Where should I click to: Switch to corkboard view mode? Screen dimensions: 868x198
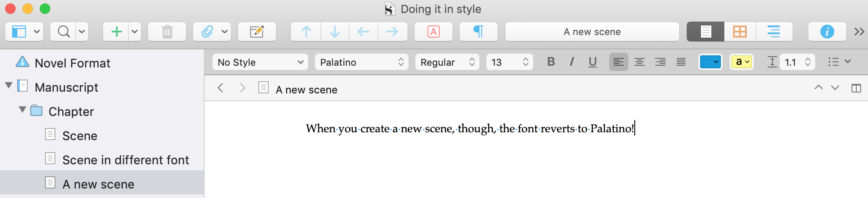pos(740,32)
